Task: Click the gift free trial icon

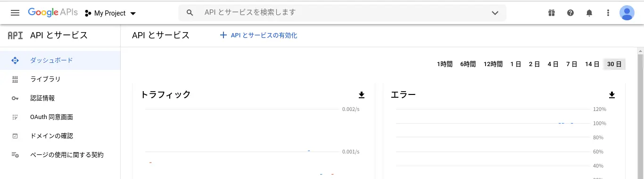Action: tap(552, 13)
